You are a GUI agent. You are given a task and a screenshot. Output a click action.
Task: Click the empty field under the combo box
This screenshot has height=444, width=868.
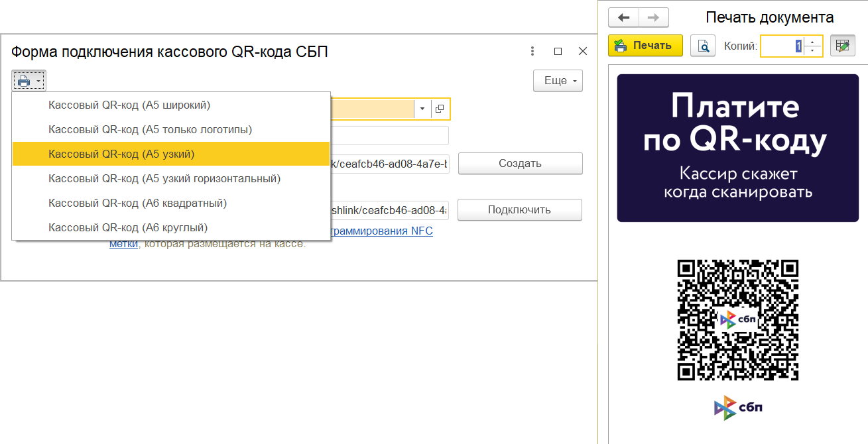tap(389, 136)
